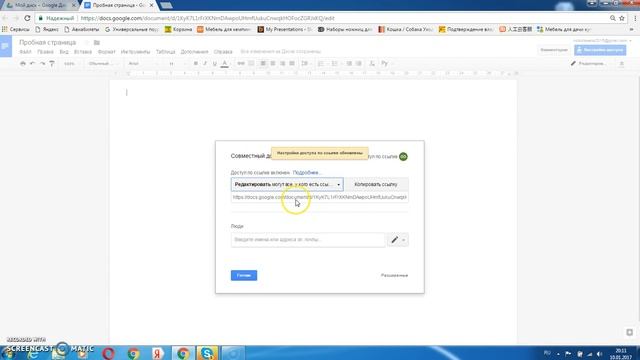
Task: Click the green link-sharing icon in dialog
Action: pos(403,156)
